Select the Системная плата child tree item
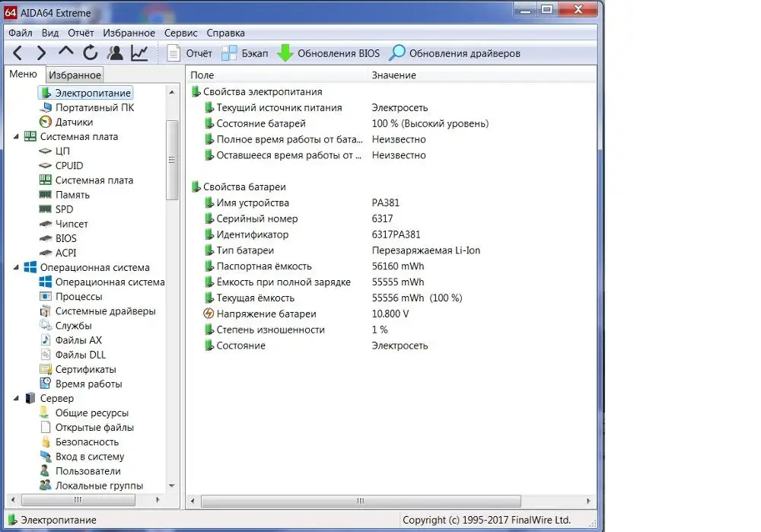This screenshot has height=532, width=761. tap(86, 180)
